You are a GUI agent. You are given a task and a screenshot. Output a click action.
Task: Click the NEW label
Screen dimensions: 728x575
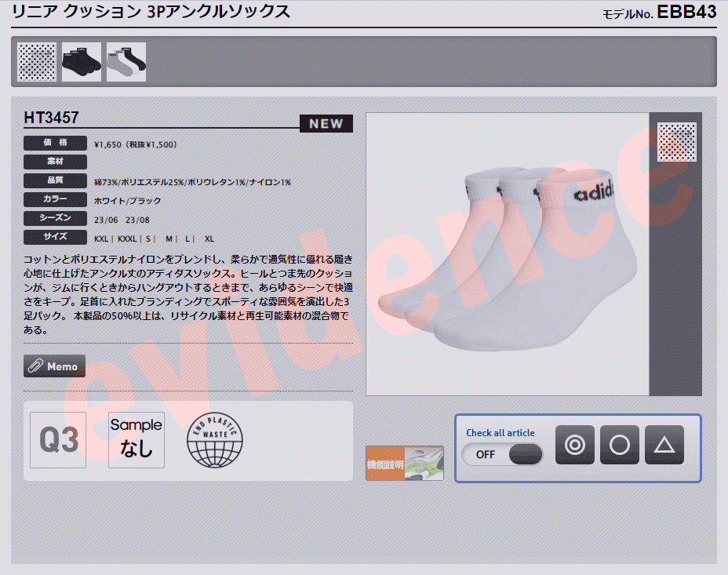click(x=326, y=123)
